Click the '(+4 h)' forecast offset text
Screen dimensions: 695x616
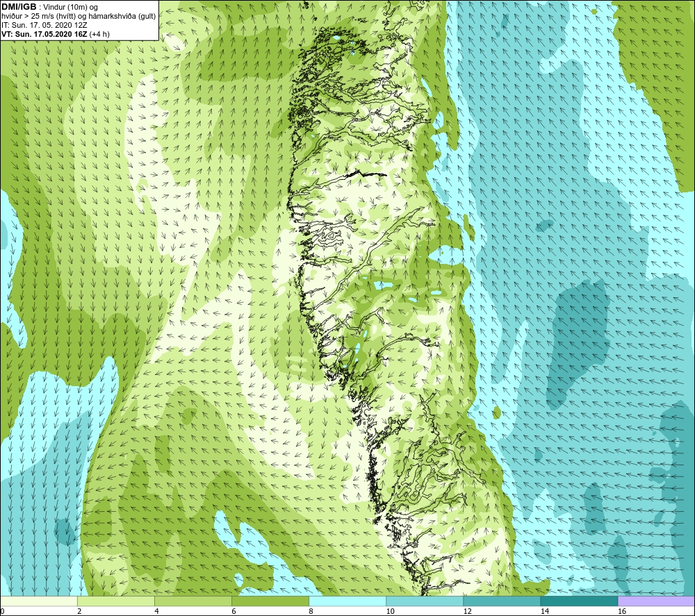pos(99,34)
